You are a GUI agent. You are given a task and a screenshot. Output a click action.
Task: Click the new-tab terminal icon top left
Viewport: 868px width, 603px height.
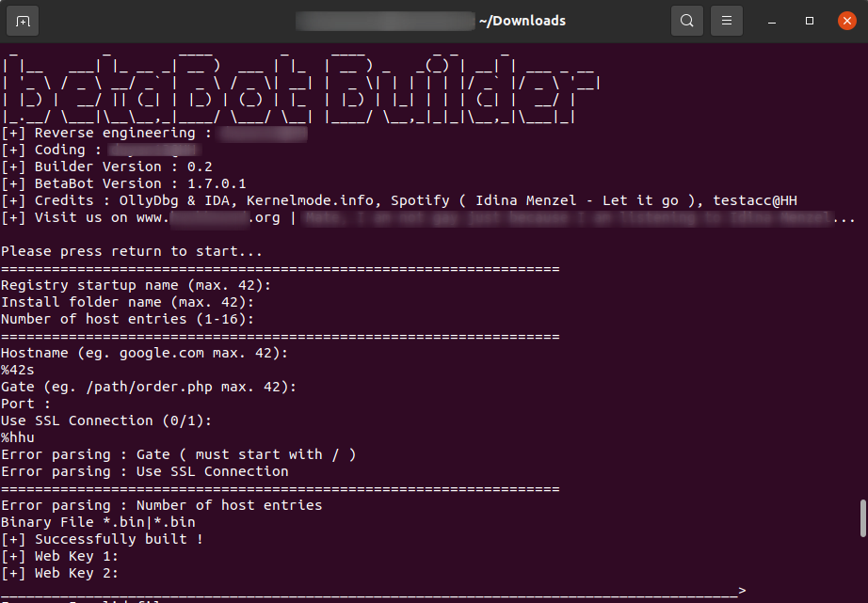tap(23, 20)
